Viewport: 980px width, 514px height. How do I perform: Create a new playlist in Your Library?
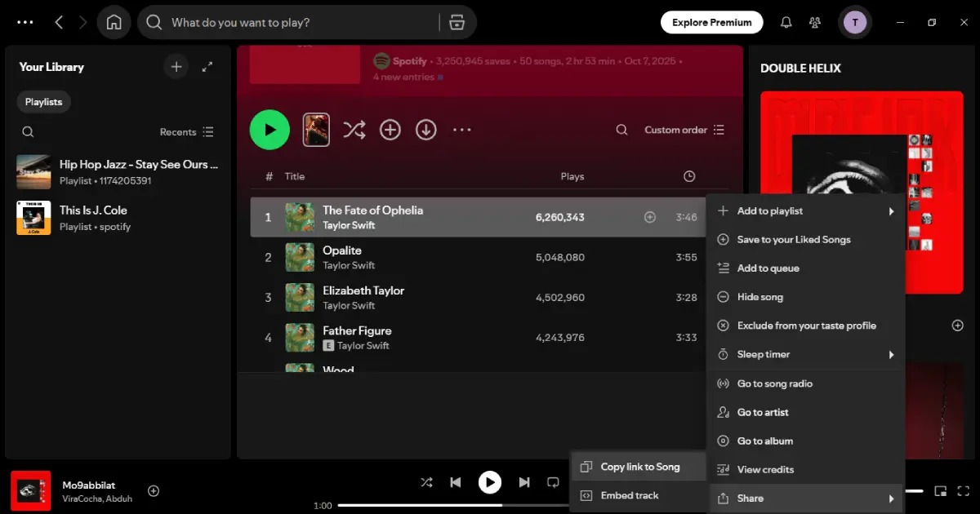(x=176, y=66)
